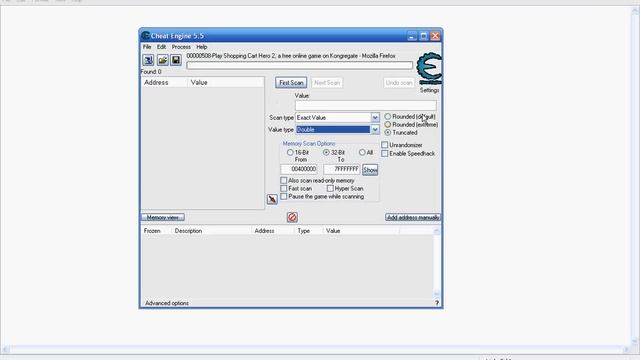Click the To address field 7FFFFFFF
This screenshot has width=640, height=360.
click(342, 169)
